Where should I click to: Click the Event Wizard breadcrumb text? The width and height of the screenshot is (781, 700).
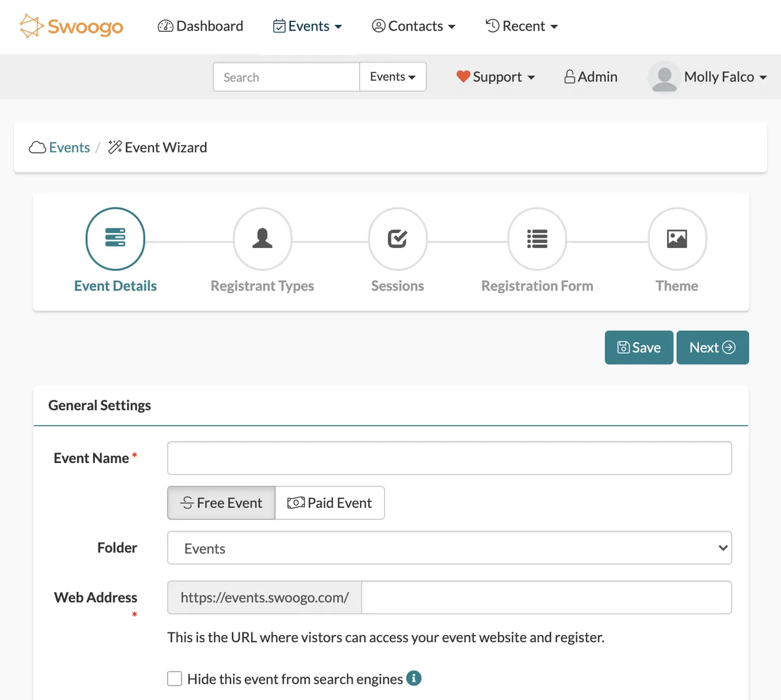pos(166,147)
